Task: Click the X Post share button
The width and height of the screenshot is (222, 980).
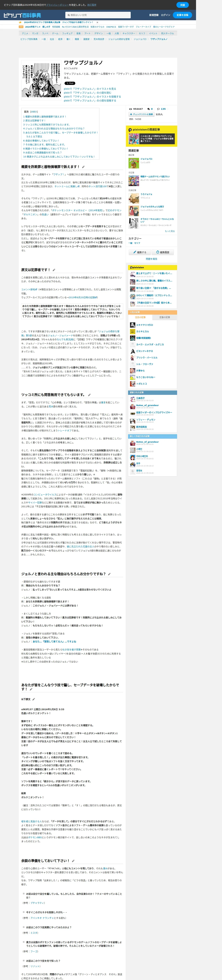Action: [70, 83]
